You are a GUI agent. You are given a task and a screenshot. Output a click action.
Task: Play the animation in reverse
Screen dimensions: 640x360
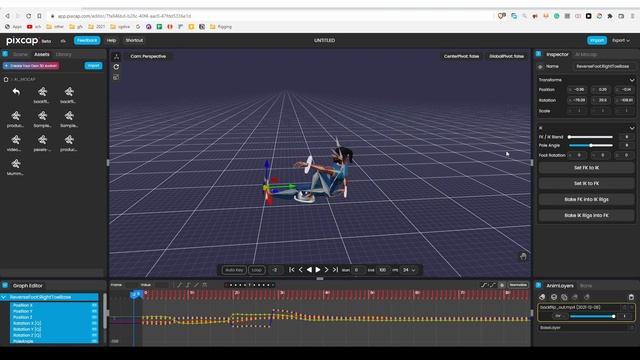tap(309, 270)
